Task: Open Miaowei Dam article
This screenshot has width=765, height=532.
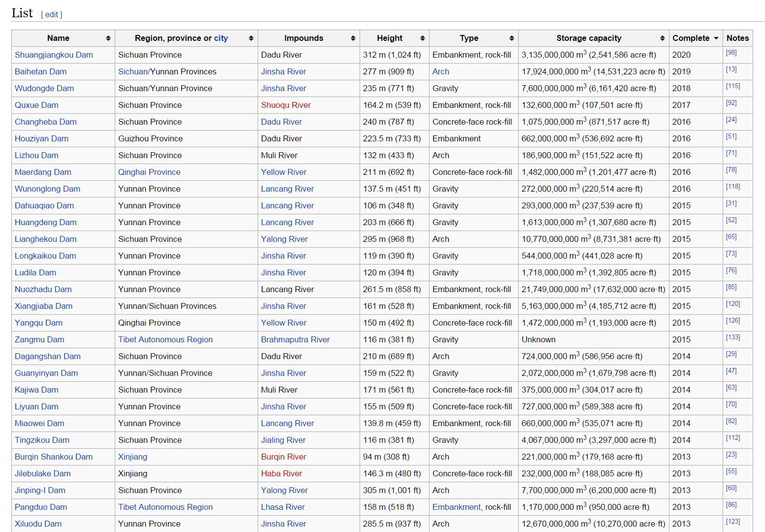Action: (x=39, y=424)
